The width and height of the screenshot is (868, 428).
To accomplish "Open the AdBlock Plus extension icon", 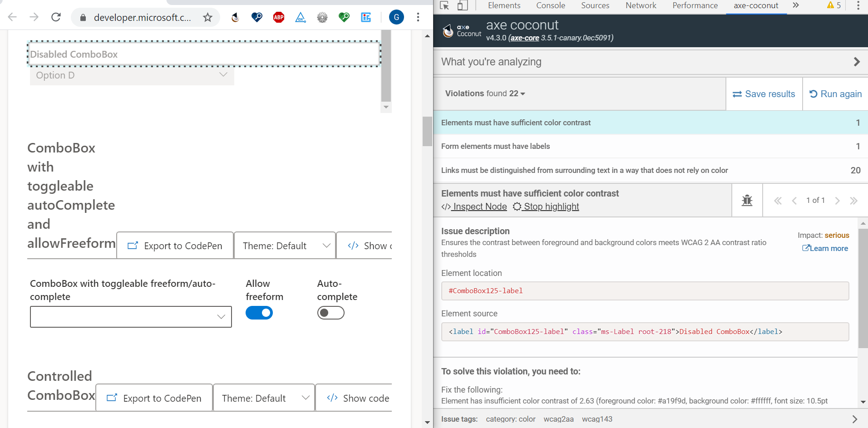I will (x=279, y=17).
